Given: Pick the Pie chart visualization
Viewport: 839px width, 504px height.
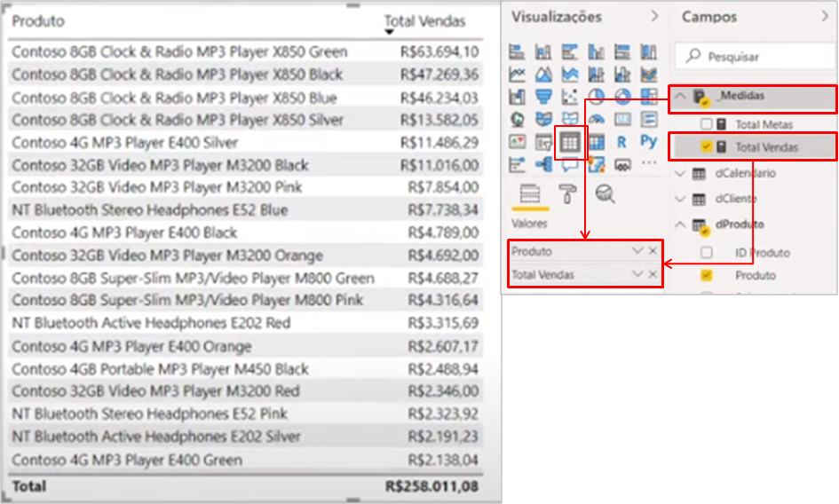Looking at the screenshot, I should 596,97.
